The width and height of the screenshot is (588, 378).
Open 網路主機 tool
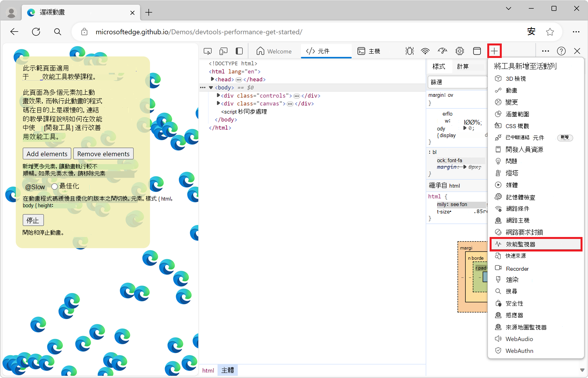(536, 221)
